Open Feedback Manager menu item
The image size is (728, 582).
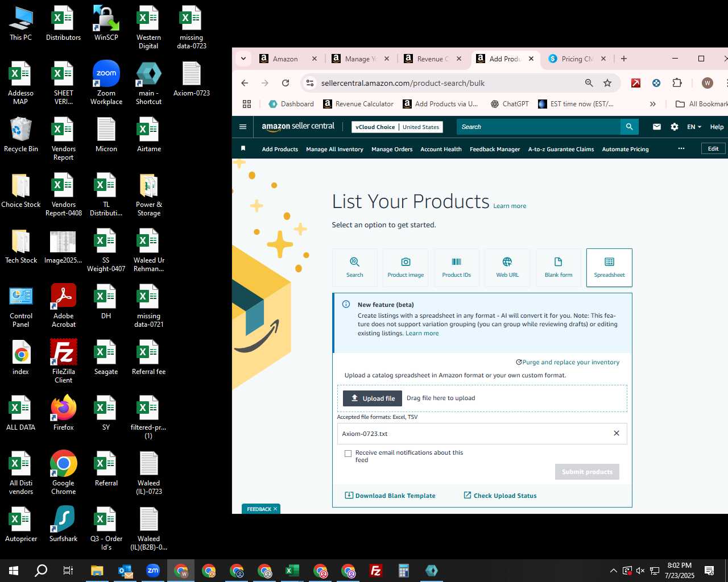[x=495, y=149]
